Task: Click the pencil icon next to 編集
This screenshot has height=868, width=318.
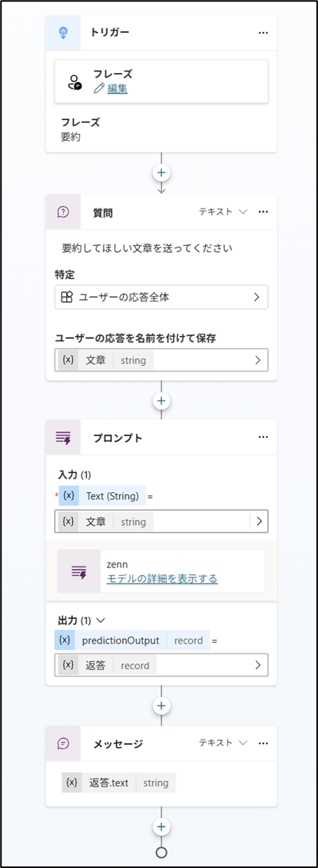Action: (x=99, y=88)
